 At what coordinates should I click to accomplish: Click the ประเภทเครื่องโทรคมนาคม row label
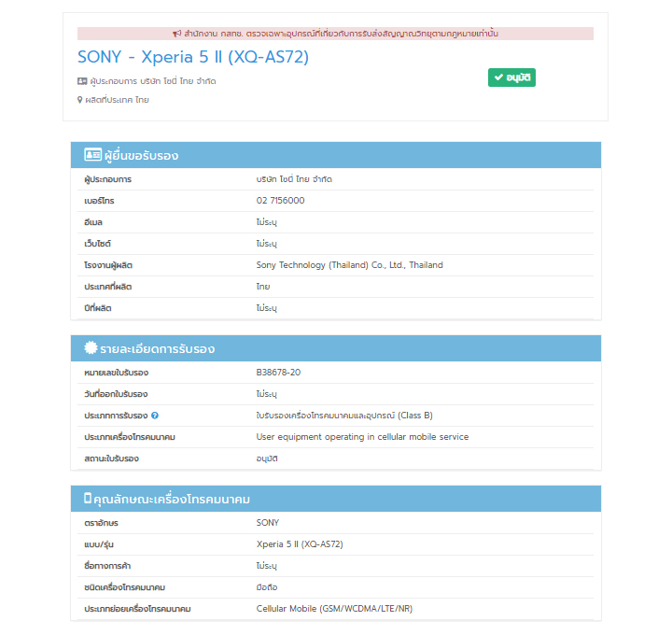(x=130, y=437)
